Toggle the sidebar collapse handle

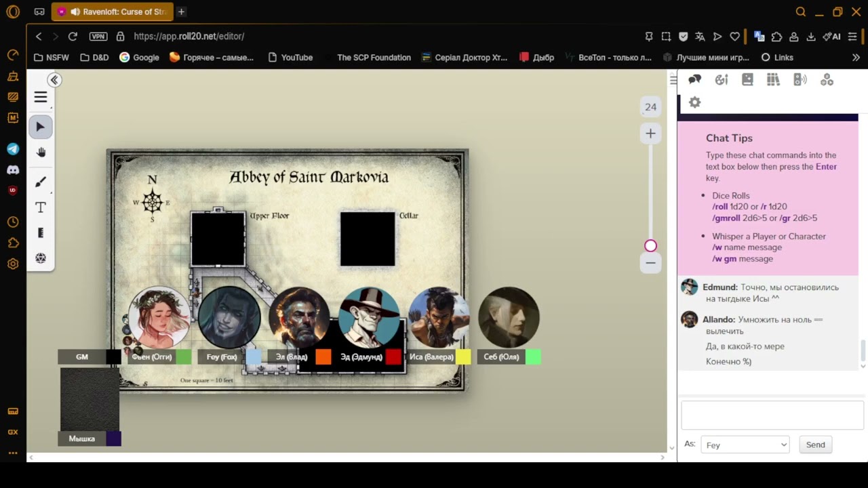click(673, 80)
